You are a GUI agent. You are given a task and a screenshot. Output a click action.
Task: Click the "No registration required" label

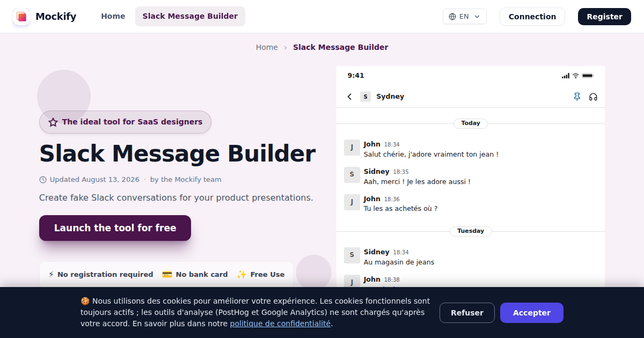coord(105,274)
